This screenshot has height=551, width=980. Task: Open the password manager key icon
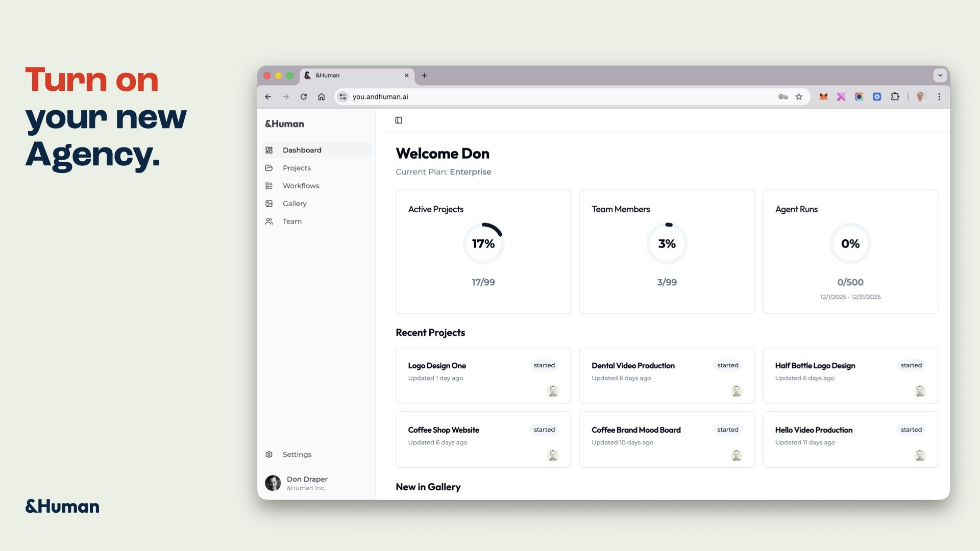782,96
